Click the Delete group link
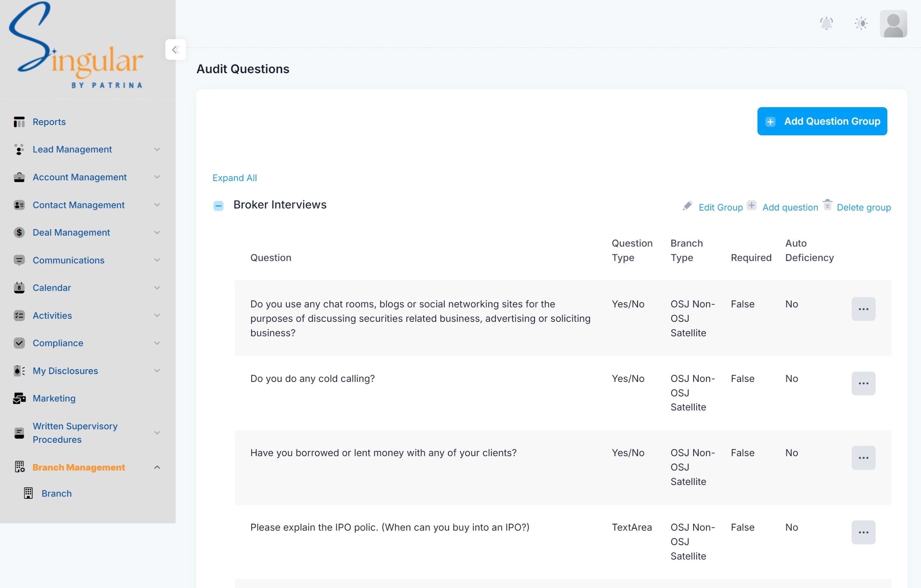 pos(864,207)
